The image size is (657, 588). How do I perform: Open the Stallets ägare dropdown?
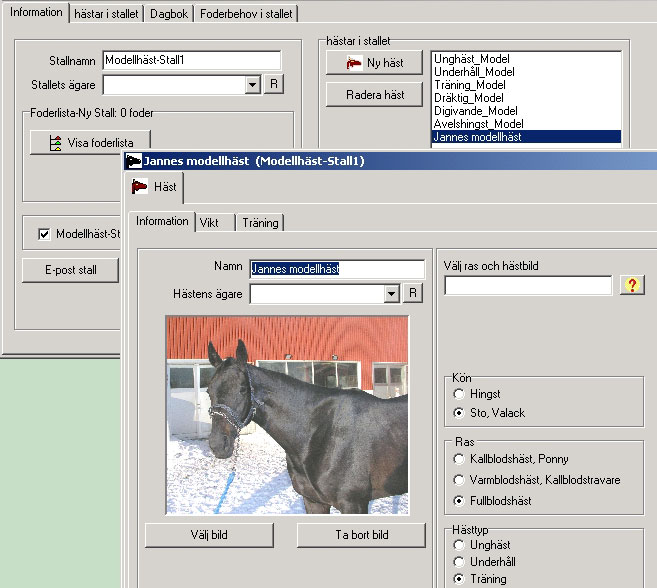(253, 85)
